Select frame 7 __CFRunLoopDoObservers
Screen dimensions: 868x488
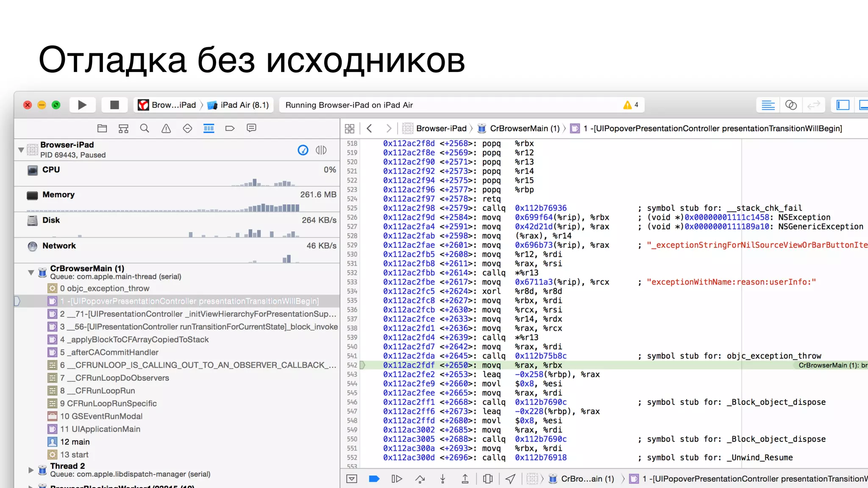tap(177, 378)
